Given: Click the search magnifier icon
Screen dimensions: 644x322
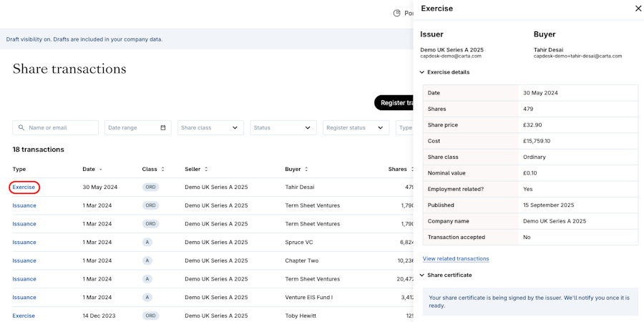Looking at the screenshot, I should pos(21,128).
